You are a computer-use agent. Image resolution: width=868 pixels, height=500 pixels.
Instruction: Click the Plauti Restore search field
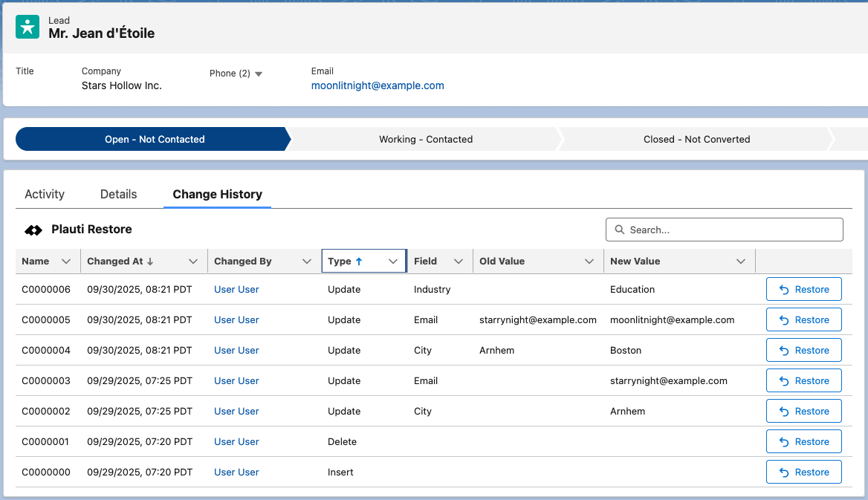(x=724, y=230)
